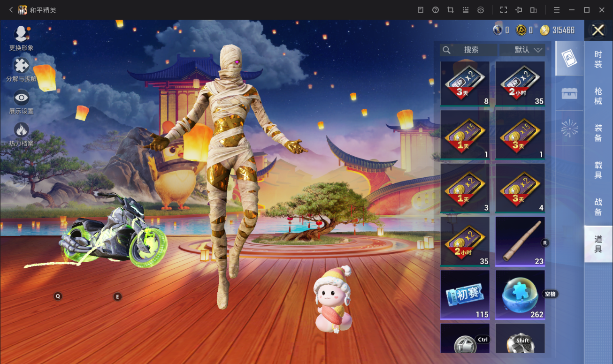613x364 pixels.
Task: Open 热力档案 flame icon
Action: [21, 130]
